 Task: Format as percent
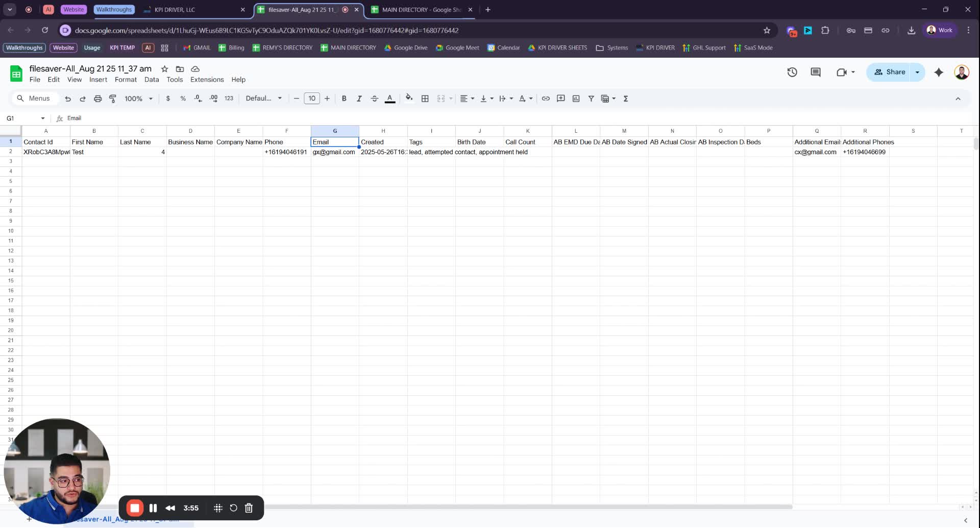(183, 99)
